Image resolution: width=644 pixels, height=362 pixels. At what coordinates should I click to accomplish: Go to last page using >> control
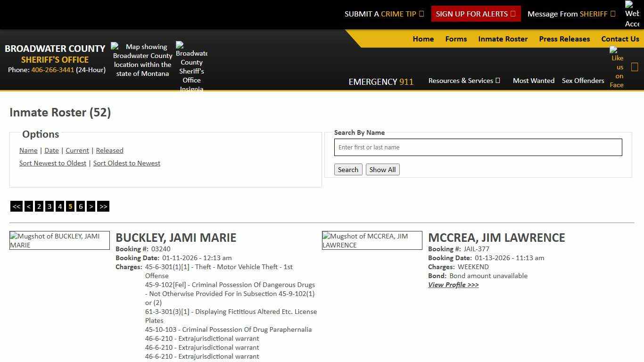(103, 206)
